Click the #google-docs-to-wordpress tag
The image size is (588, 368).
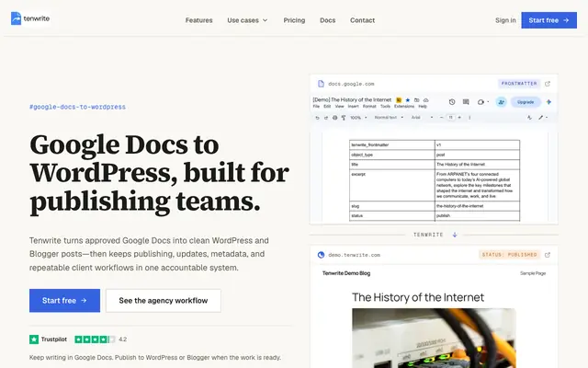coord(77,107)
